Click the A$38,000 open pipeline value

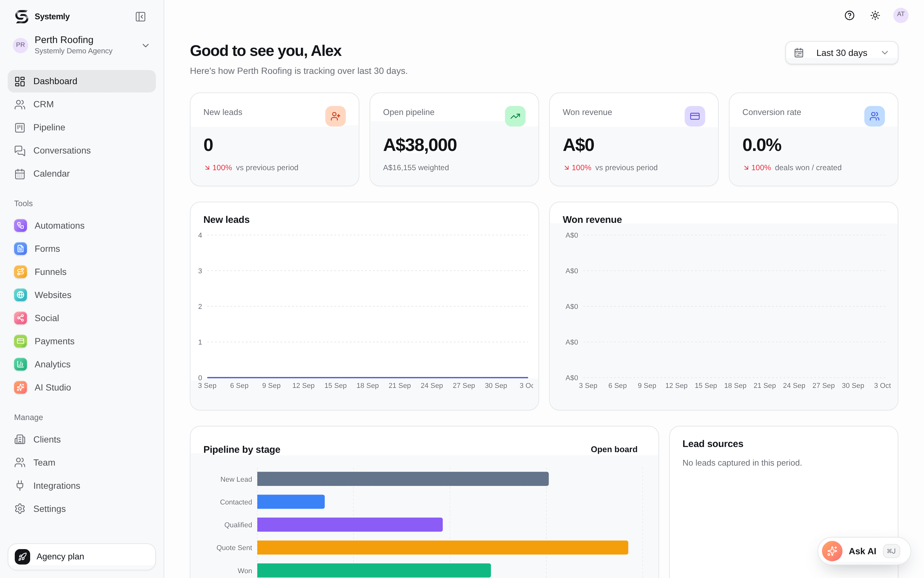pyautogui.click(x=420, y=145)
